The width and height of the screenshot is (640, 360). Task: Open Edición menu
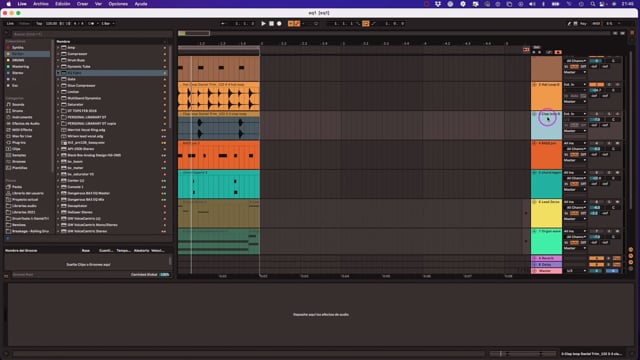pyautogui.click(x=62, y=4)
